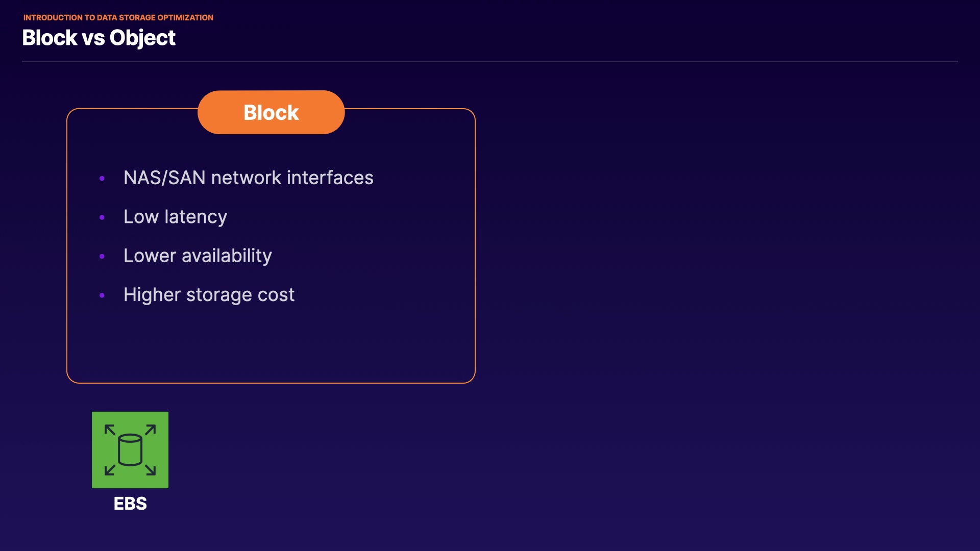Click the "Block vs Object" slide title
The image size is (980, 551).
pyautogui.click(x=99, y=38)
